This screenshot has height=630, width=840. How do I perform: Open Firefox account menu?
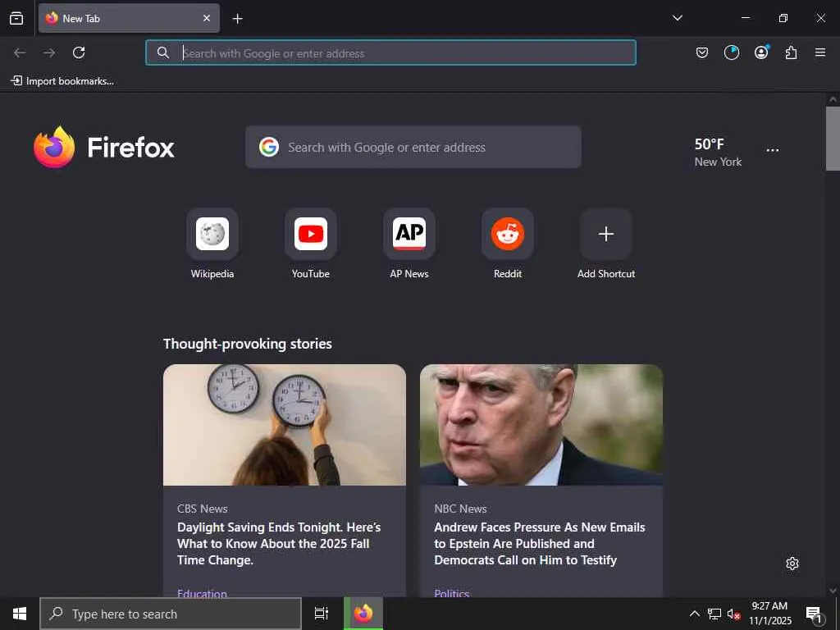pyautogui.click(x=761, y=52)
